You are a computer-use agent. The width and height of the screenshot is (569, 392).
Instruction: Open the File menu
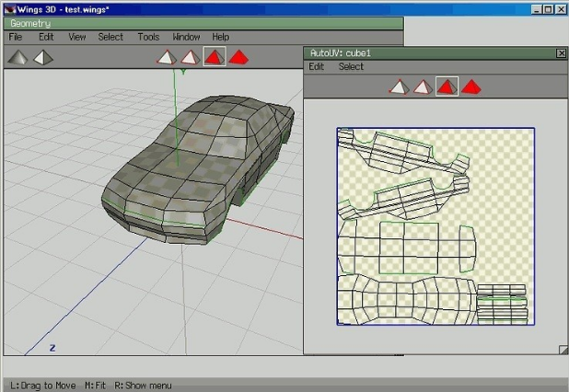(x=16, y=37)
